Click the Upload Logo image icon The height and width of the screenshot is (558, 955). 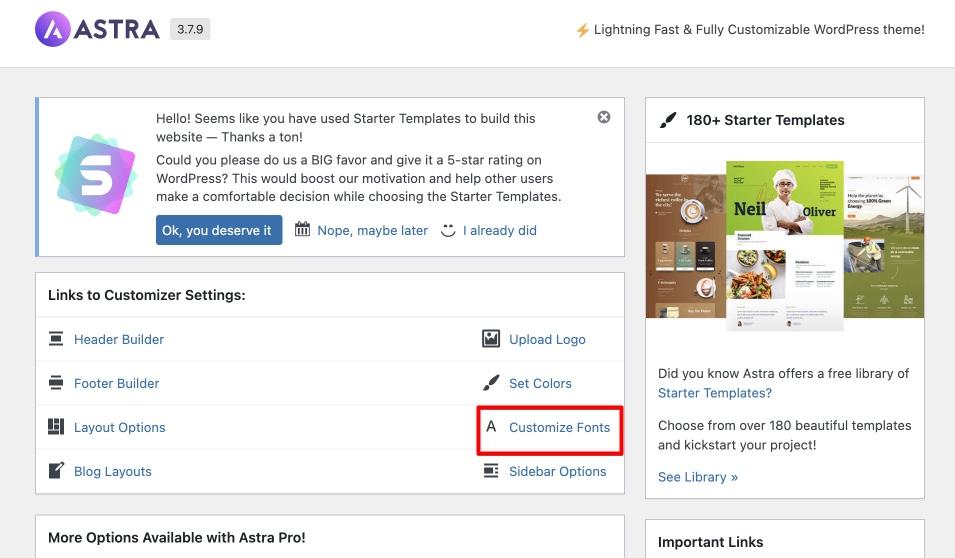pyautogui.click(x=490, y=339)
